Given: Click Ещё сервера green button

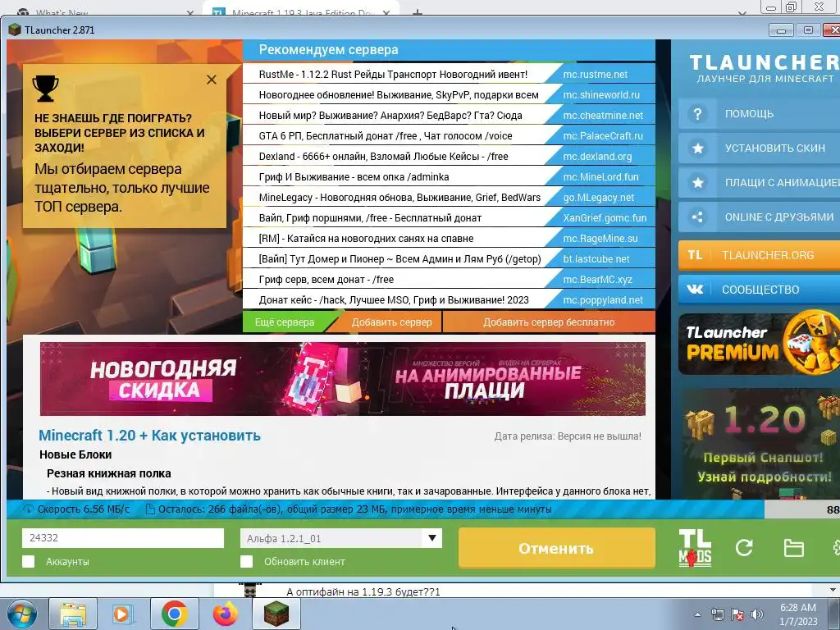Looking at the screenshot, I should (285, 322).
